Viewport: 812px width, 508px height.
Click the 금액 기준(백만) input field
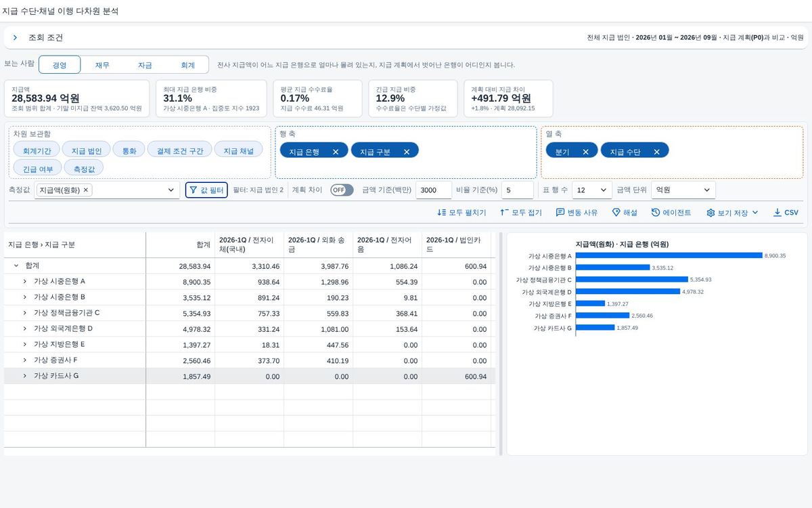click(434, 190)
